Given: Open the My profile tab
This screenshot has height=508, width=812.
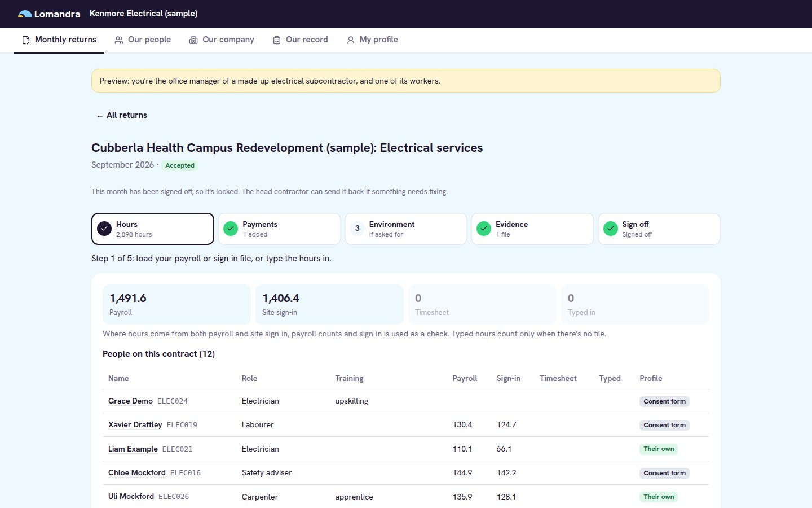Looking at the screenshot, I should point(372,40).
